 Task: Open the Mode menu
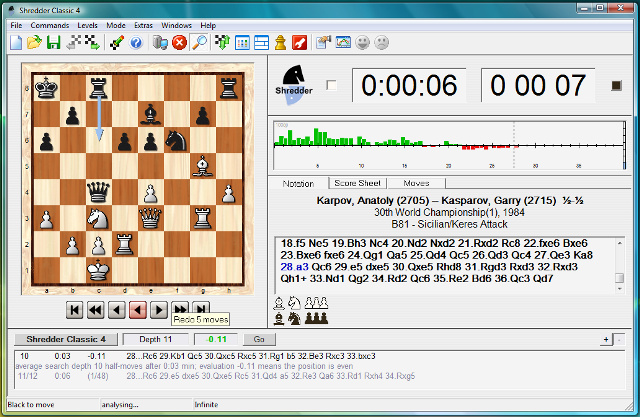coord(116,25)
